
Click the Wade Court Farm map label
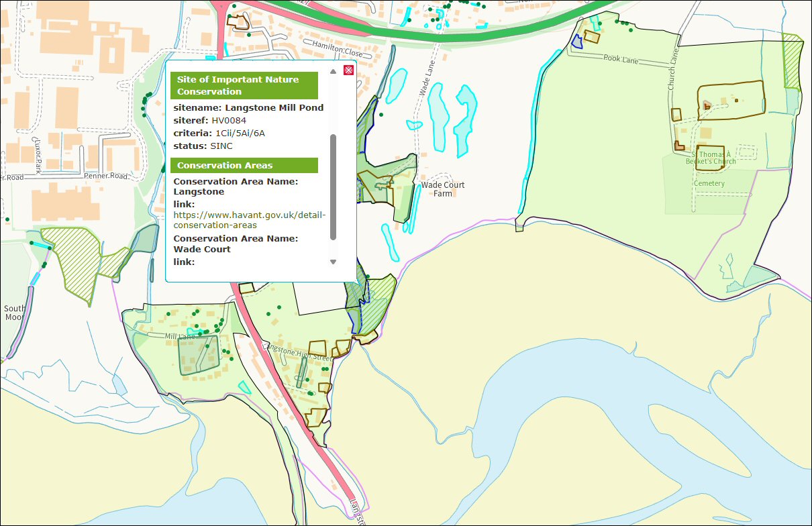(x=442, y=189)
